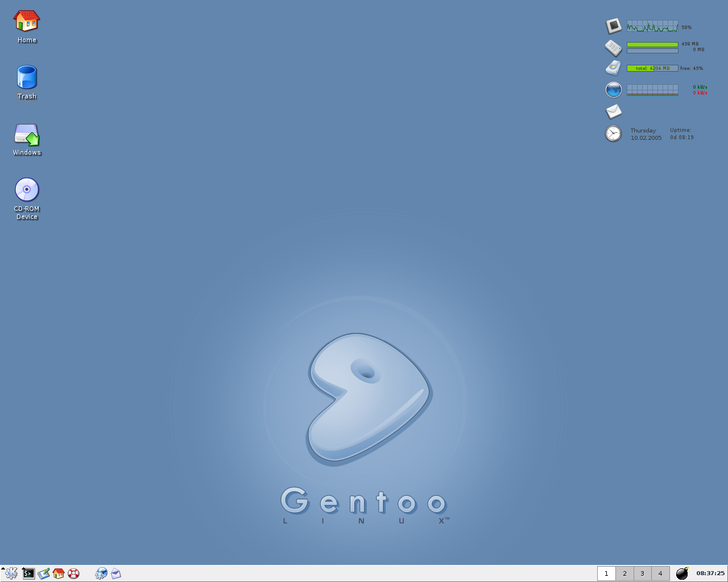Click the red 0 kB/s upload rate

[x=700, y=93]
